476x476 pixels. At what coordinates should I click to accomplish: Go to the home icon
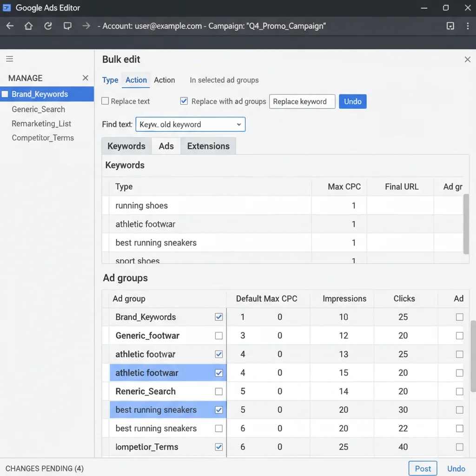(28, 26)
